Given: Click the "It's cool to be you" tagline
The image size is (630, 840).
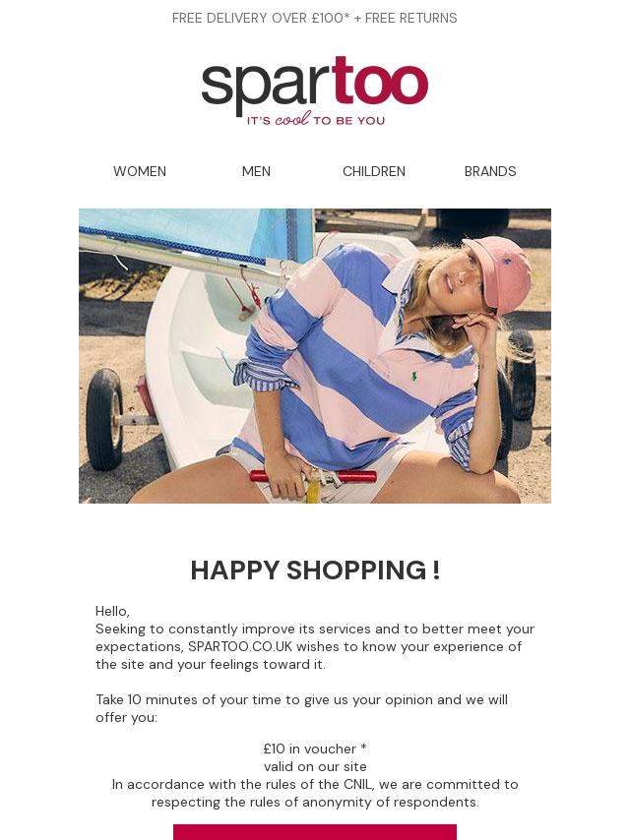Looking at the screenshot, I should coord(315,120).
